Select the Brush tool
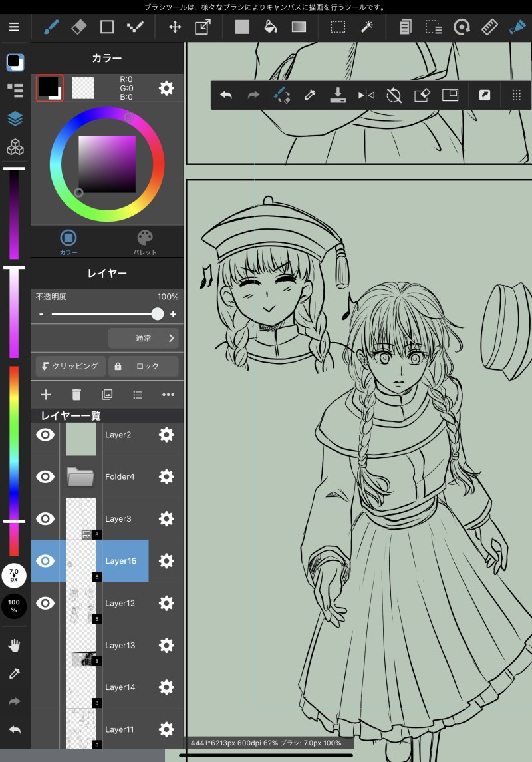Screen dimensions: 532x762 point(51,27)
